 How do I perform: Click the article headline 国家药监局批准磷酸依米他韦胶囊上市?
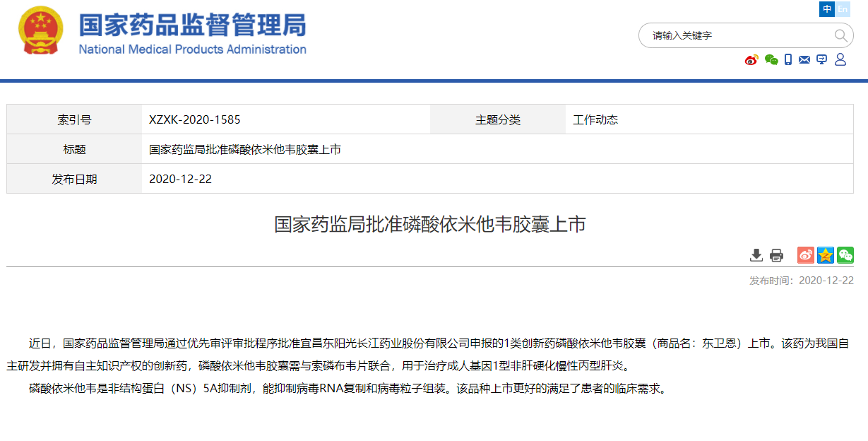click(x=429, y=225)
